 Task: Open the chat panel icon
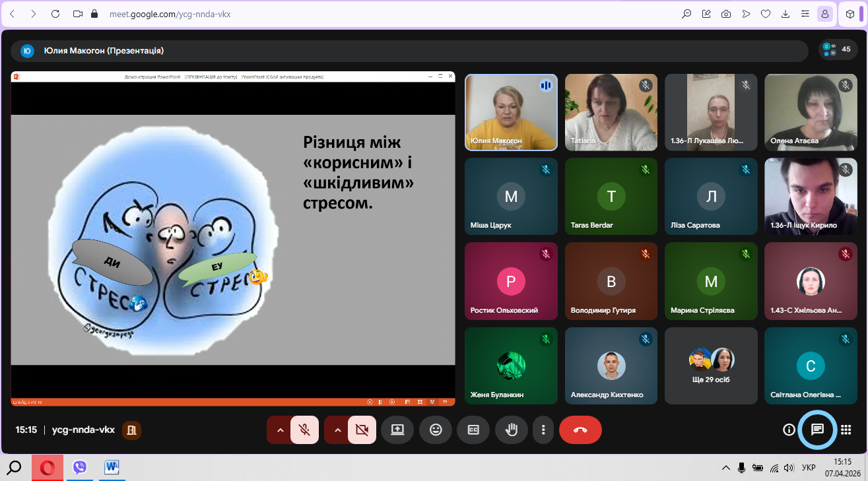(817, 430)
